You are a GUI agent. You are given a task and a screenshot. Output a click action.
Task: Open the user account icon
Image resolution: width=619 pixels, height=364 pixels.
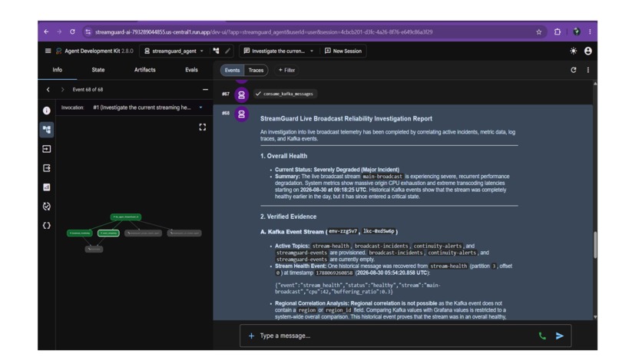[588, 51]
